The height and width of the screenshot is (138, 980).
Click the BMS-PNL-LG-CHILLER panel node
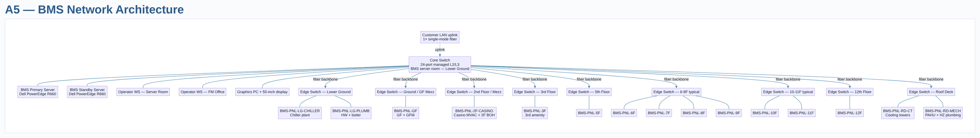coord(300,113)
